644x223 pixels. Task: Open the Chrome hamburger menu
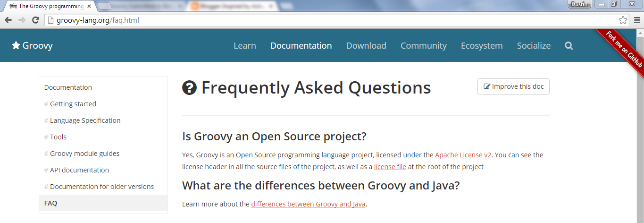636,20
